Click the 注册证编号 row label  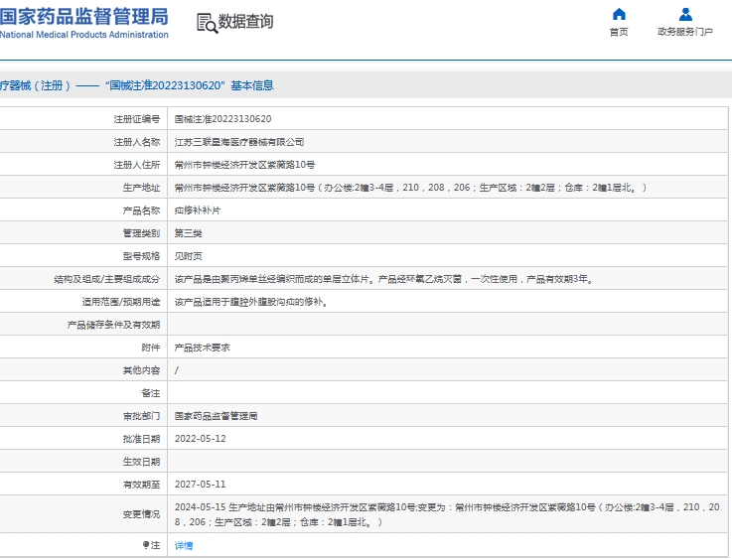point(137,119)
